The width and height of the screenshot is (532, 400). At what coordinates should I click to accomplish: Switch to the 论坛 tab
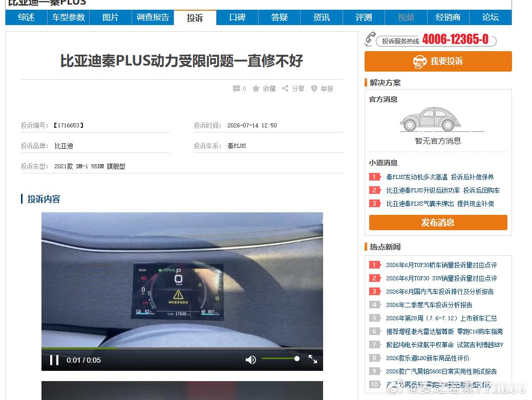[x=490, y=17]
